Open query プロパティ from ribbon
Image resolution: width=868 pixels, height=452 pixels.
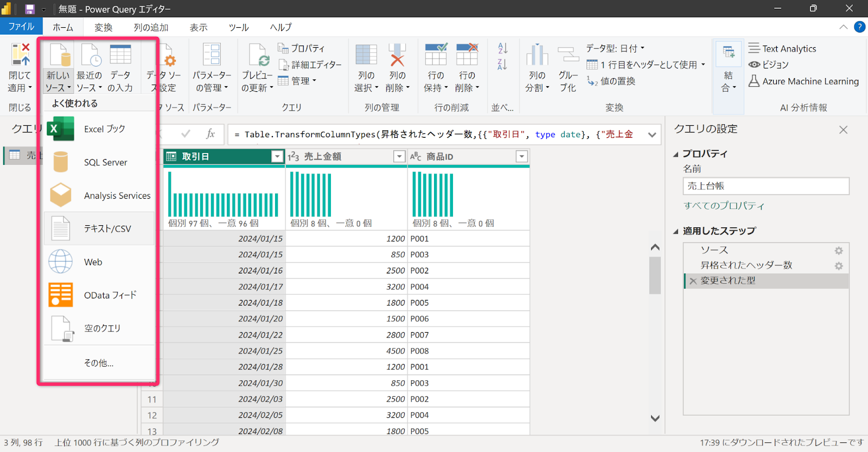pyautogui.click(x=302, y=48)
